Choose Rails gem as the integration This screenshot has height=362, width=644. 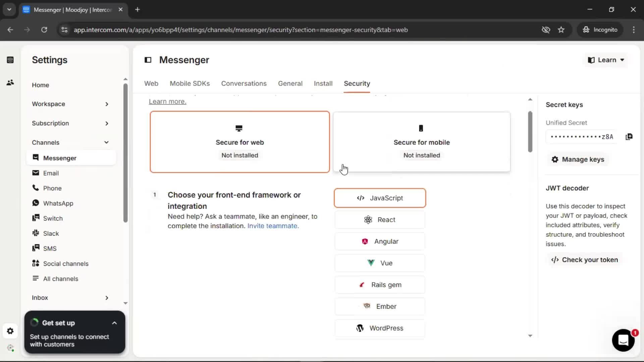(x=380, y=285)
